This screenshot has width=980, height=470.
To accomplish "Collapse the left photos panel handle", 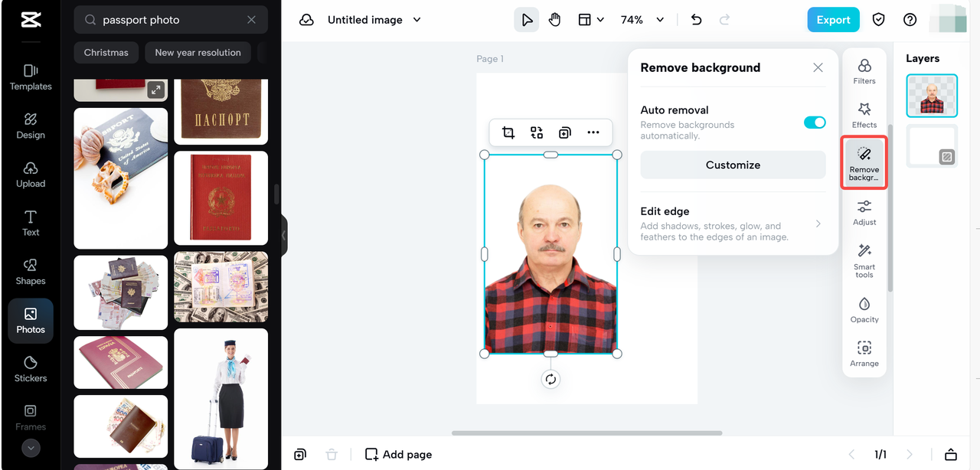I will 284,235.
